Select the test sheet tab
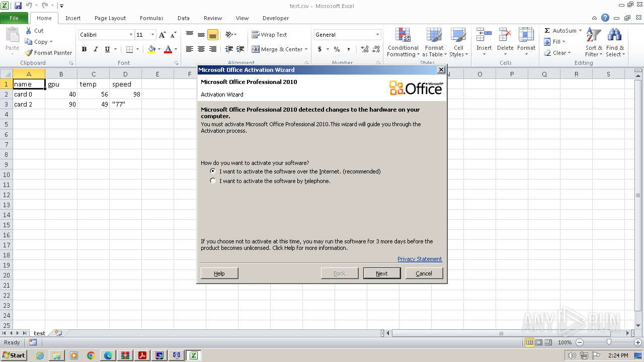The width and height of the screenshot is (644, 362). 39,333
